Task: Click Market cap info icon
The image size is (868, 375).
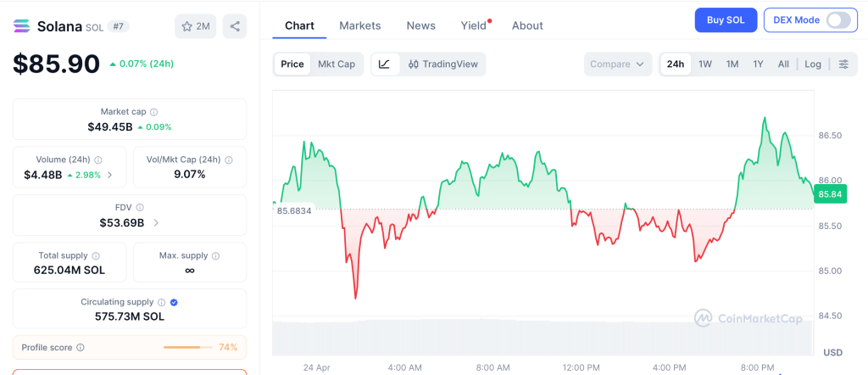Action: click(x=153, y=112)
